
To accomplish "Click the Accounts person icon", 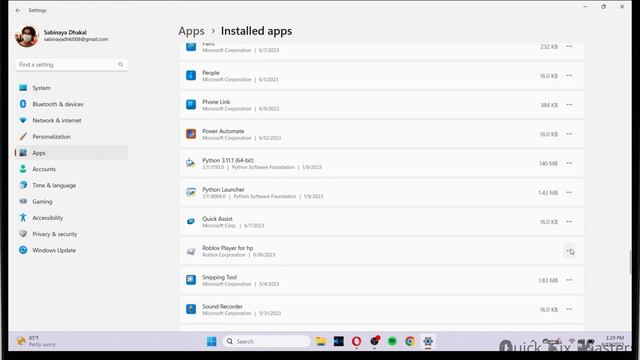I will click(23, 169).
